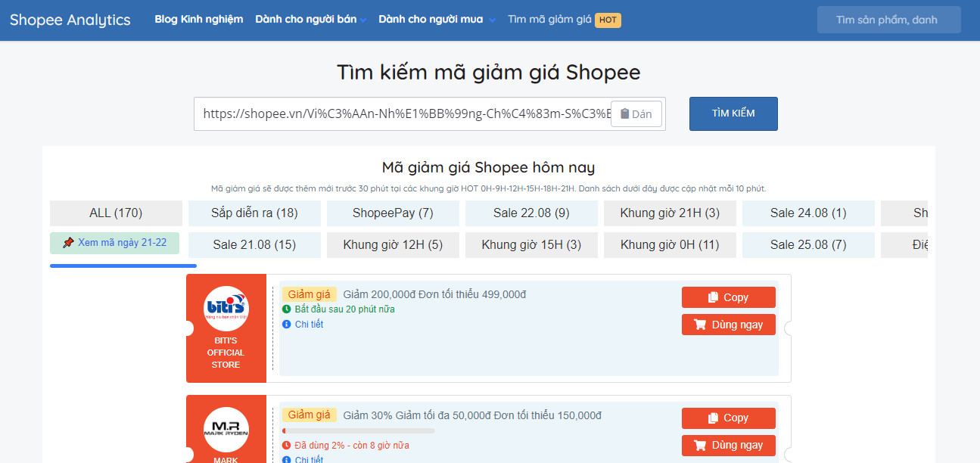Click the info icon next to Biti's Chi tiết
Screen dimensions: 980x463
pos(287,325)
